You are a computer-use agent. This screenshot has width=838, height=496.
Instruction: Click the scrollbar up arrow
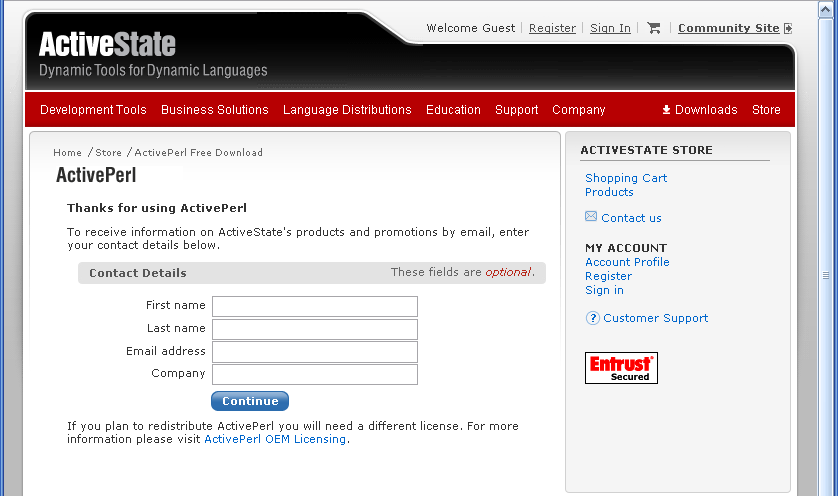[x=826, y=10]
